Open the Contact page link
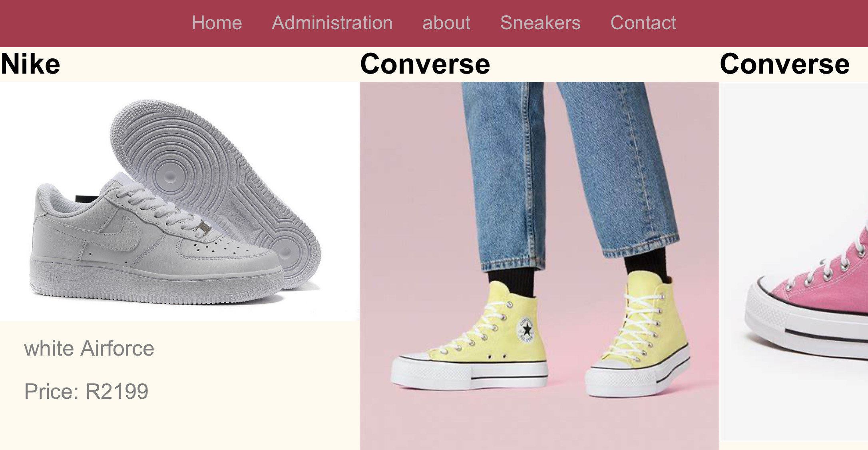Screen dimensions: 868x450 pyautogui.click(x=643, y=23)
